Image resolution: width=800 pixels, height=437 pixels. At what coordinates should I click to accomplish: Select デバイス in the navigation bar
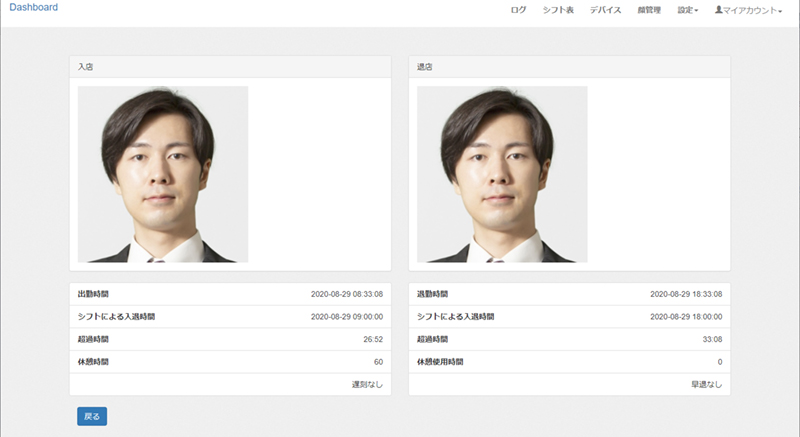[605, 10]
